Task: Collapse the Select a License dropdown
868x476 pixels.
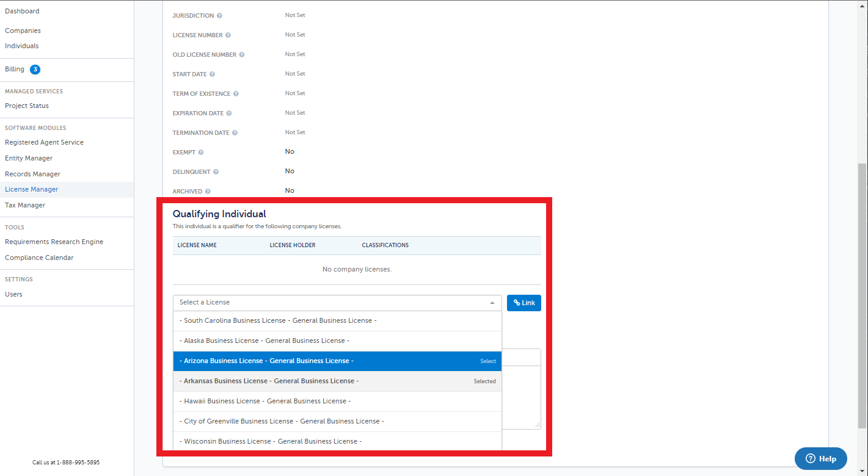Action: (x=337, y=303)
